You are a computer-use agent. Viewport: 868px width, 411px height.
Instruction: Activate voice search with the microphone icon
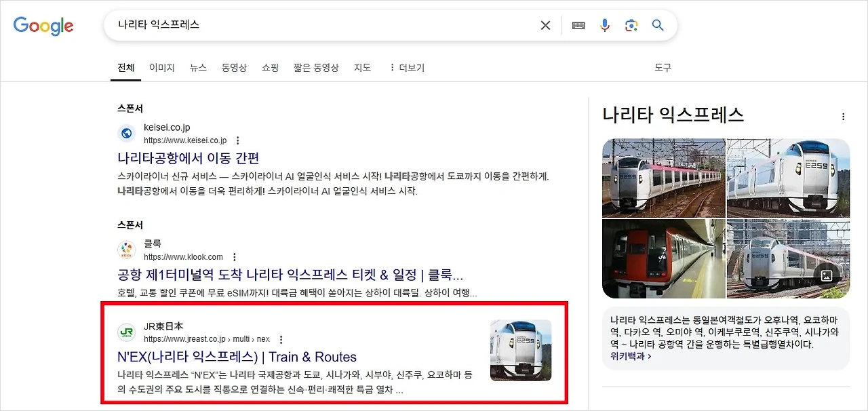pos(605,25)
